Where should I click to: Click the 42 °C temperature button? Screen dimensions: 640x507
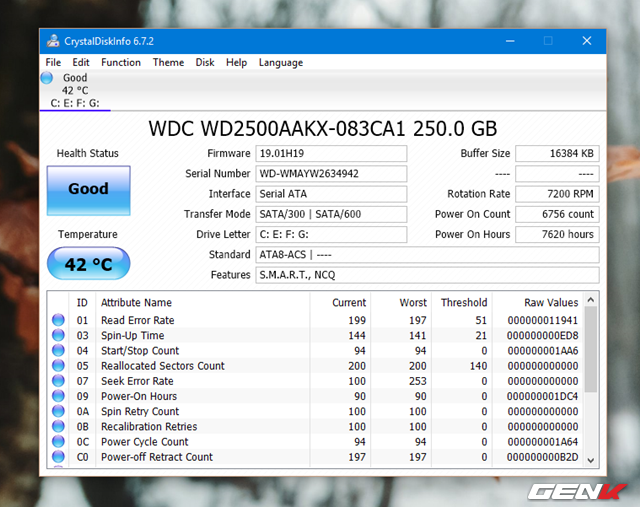coord(89,263)
